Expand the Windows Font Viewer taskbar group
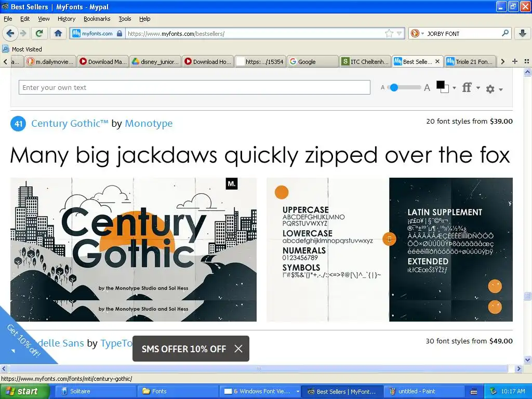Screen dimensions: 532x399 (x=260, y=391)
